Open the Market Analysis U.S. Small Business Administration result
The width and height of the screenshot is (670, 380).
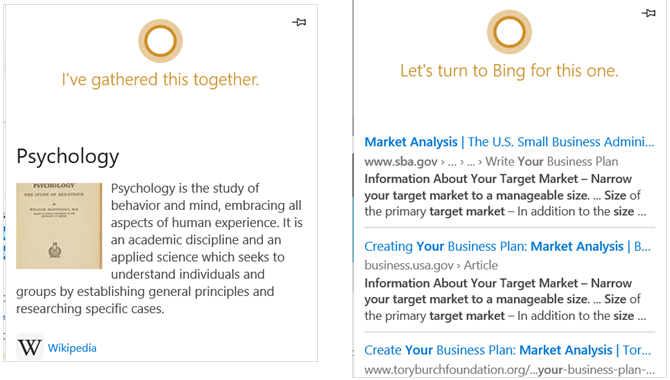click(x=509, y=142)
